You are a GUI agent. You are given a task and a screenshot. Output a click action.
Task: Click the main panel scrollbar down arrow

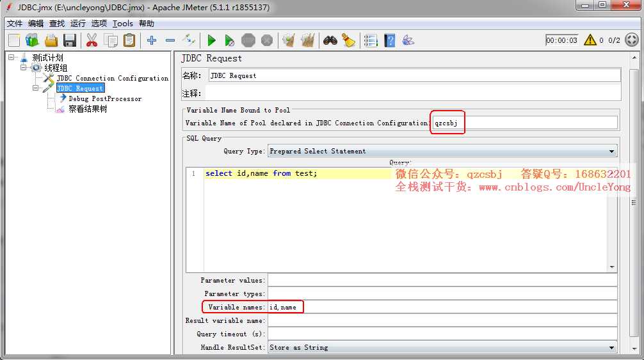point(634,349)
